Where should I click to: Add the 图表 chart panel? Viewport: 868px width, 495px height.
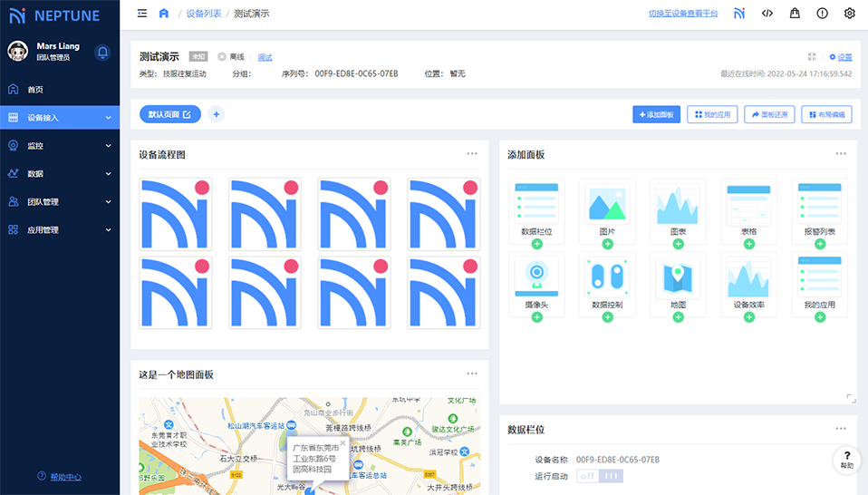coord(678,244)
